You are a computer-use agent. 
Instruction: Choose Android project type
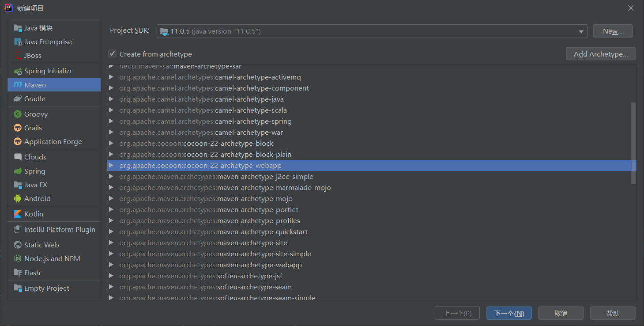(x=54, y=199)
